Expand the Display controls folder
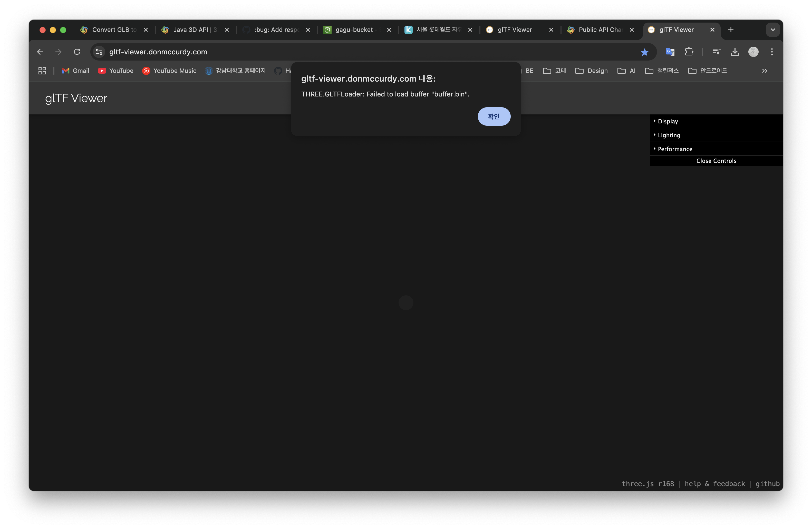Screen dimensions: 812x529 click(x=716, y=121)
